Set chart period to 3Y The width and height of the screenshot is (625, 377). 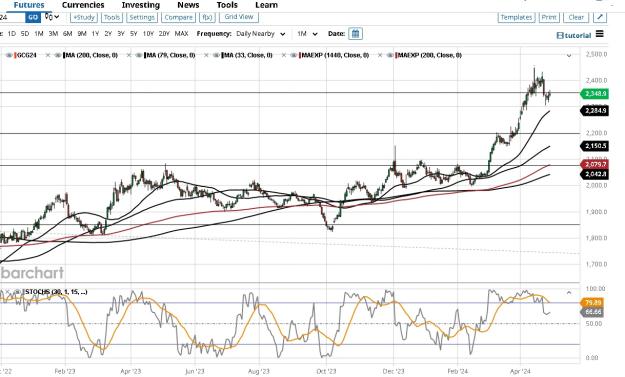pos(121,34)
